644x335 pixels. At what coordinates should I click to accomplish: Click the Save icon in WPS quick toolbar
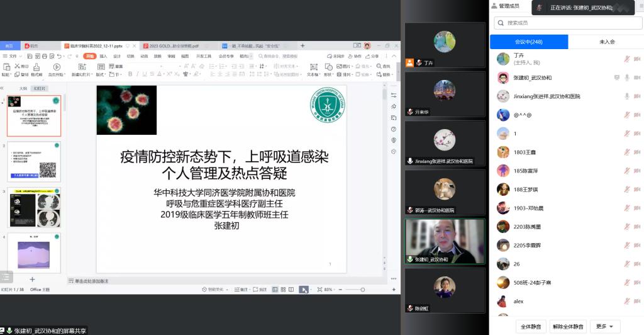point(30,56)
